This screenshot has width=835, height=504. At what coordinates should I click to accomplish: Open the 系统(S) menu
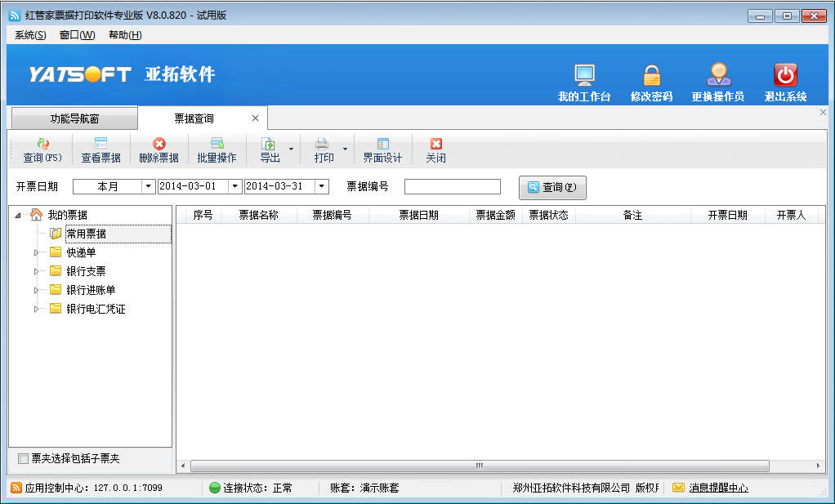tap(30, 35)
